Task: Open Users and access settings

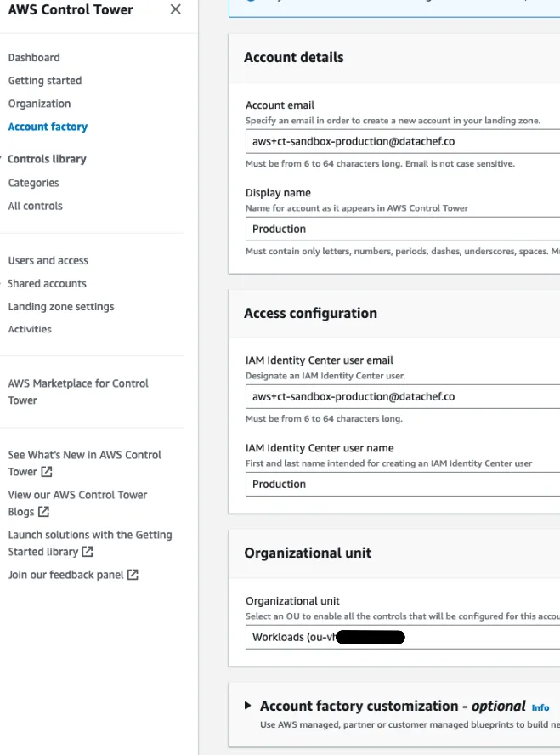Action: [x=48, y=260]
